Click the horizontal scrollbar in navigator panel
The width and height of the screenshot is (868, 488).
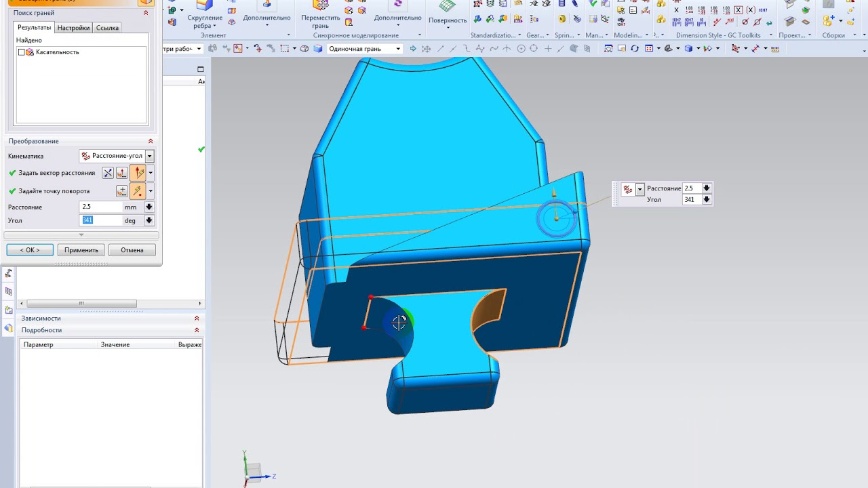pos(81,304)
